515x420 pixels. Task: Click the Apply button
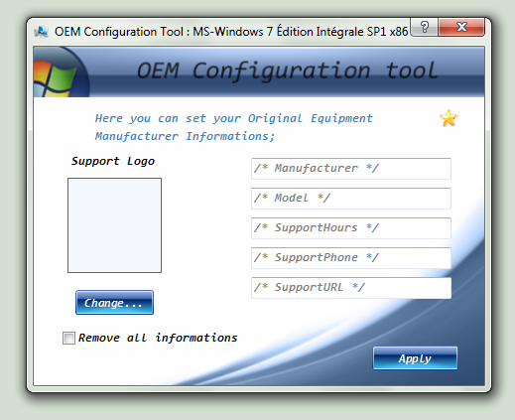click(x=415, y=358)
